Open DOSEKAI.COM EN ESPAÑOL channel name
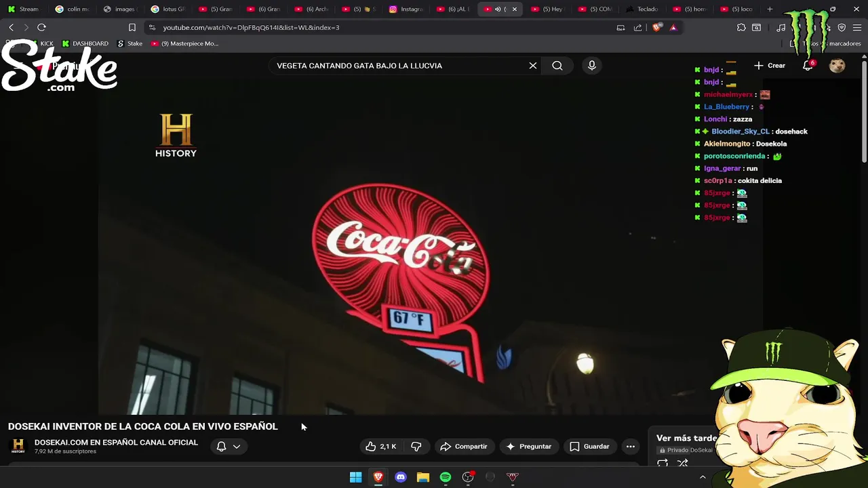 tap(116, 443)
